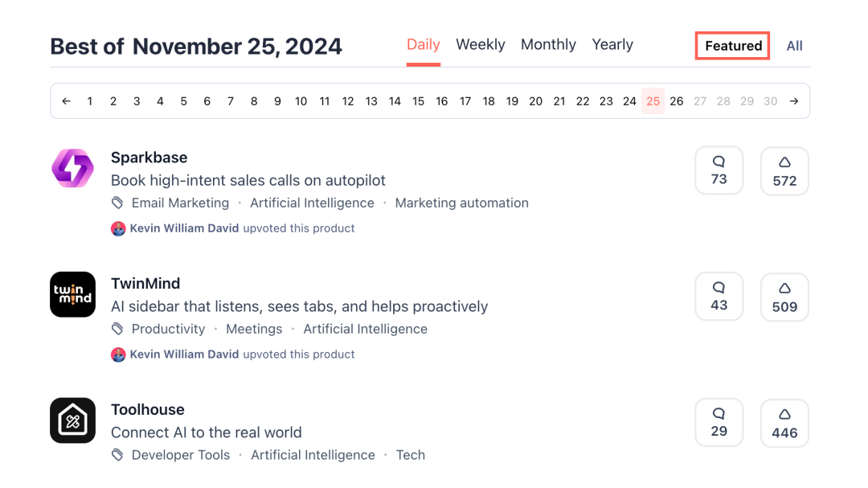Switch to the Featured filter
This screenshot has height=488, width=868.
click(x=733, y=46)
